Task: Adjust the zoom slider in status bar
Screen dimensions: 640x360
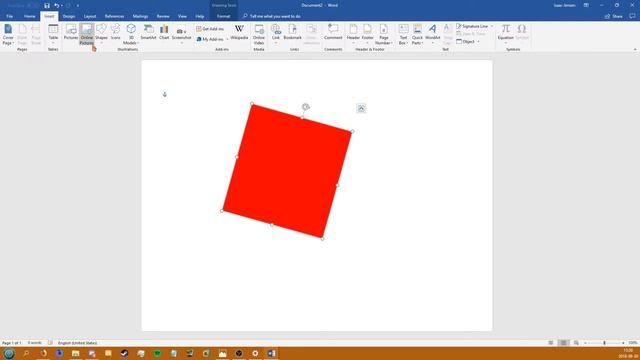Action: point(604,343)
